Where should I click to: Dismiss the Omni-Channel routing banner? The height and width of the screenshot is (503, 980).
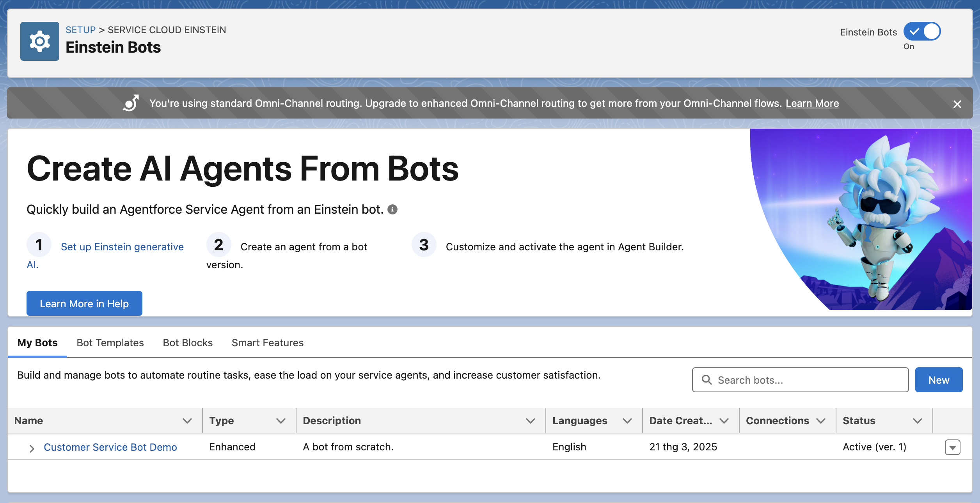957,104
